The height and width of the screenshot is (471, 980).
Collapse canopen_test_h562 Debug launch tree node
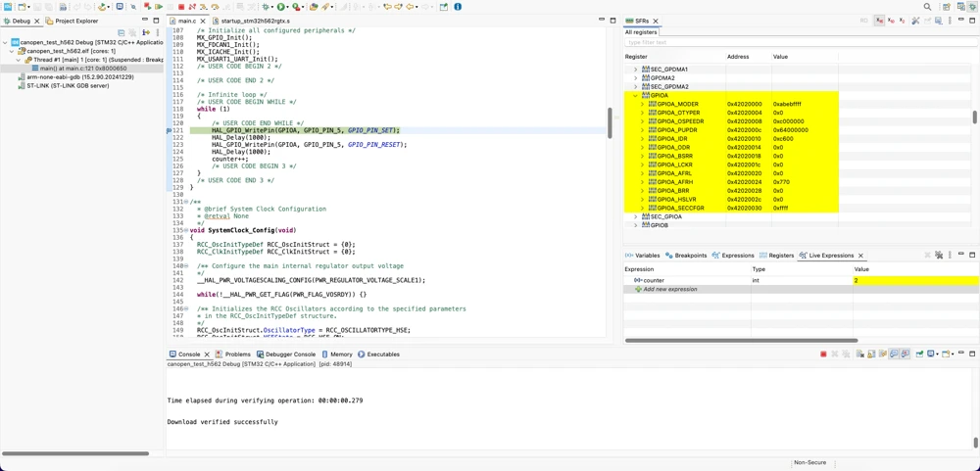coord(6,42)
